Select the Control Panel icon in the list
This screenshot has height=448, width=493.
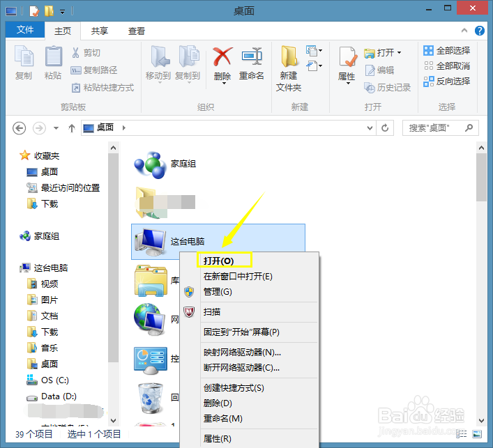tap(151, 360)
